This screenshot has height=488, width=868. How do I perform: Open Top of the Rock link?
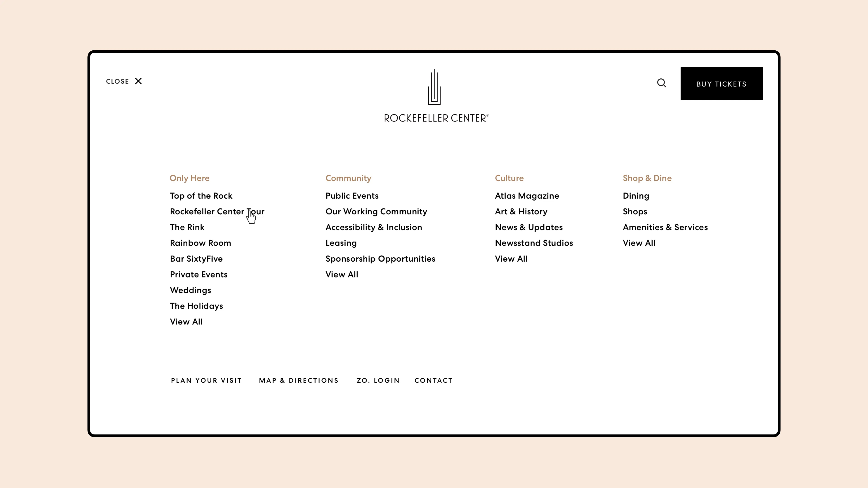[201, 196]
